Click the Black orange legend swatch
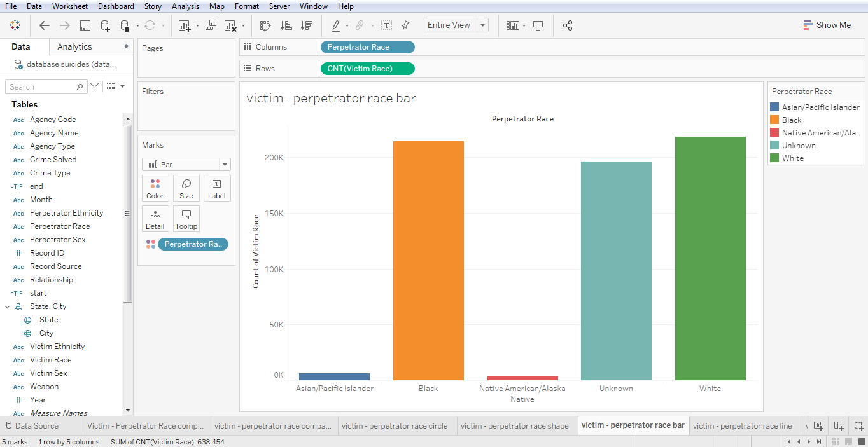868x447 pixels. (774, 120)
